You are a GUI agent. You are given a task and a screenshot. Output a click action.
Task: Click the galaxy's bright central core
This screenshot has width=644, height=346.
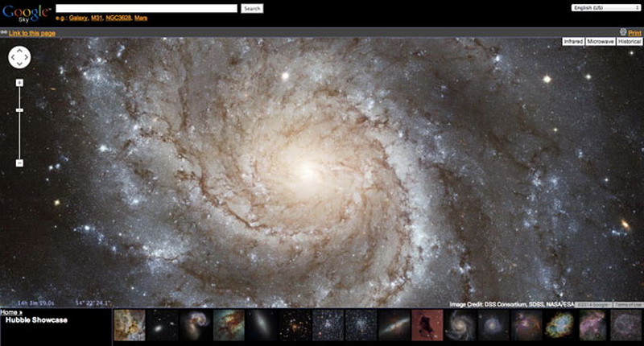[306, 170]
